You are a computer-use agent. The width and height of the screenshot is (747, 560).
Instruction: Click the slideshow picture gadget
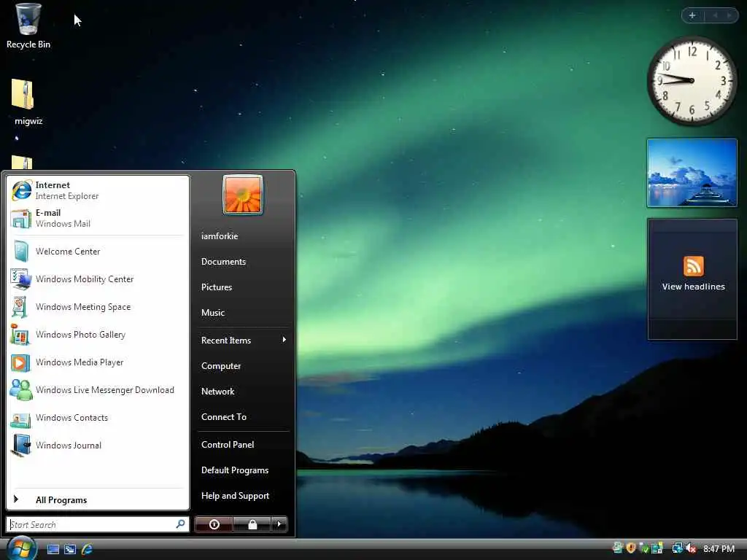[x=692, y=173]
